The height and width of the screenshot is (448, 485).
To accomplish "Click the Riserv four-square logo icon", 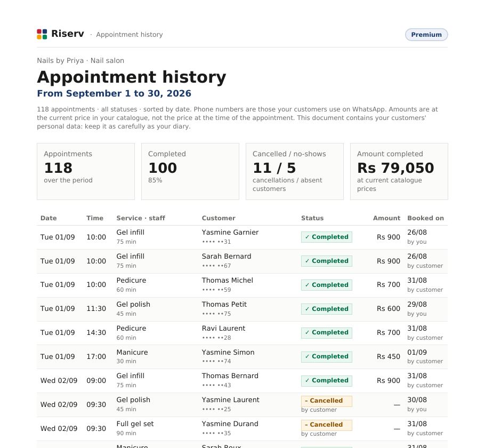I will click(42, 34).
